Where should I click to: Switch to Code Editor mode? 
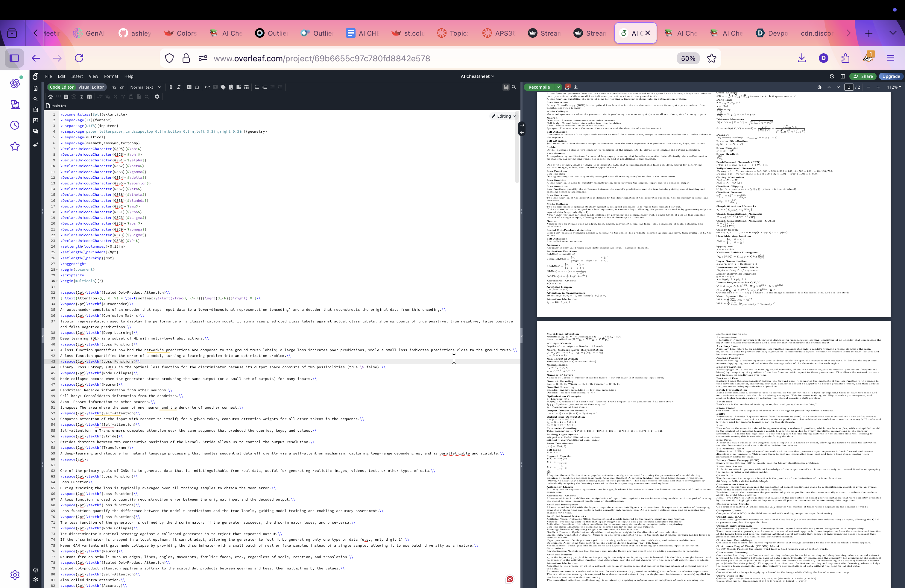click(x=62, y=87)
